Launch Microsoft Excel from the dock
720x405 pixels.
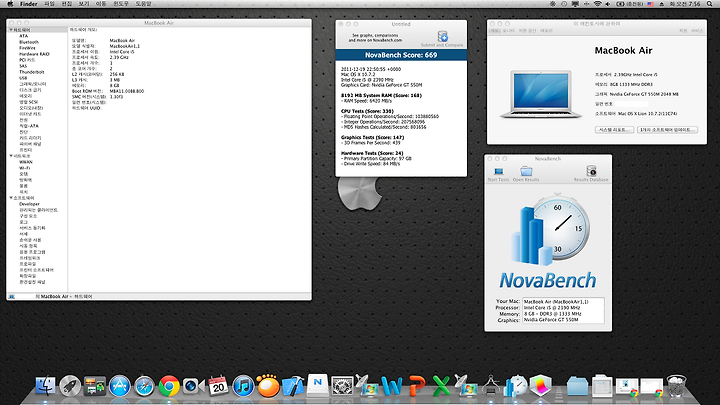point(441,386)
